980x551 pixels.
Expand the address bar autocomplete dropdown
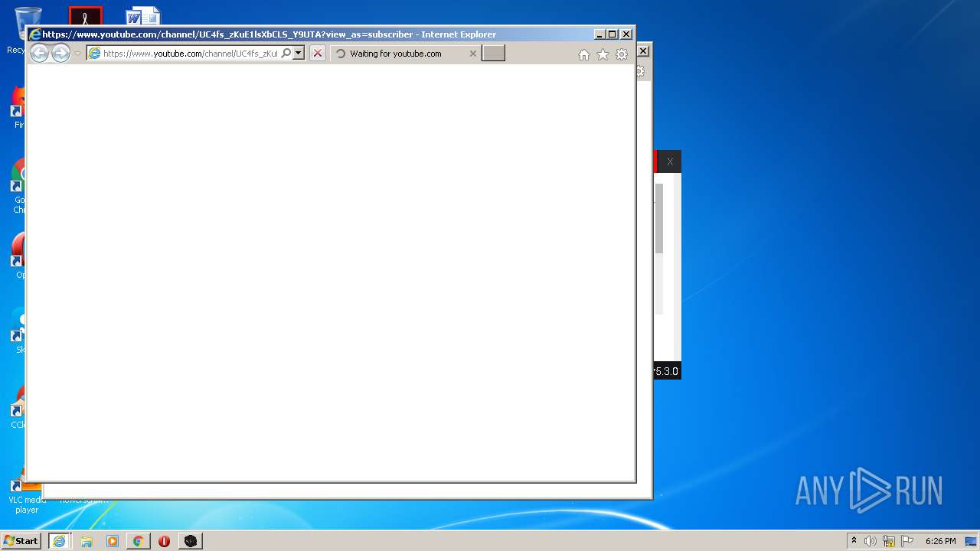(299, 54)
